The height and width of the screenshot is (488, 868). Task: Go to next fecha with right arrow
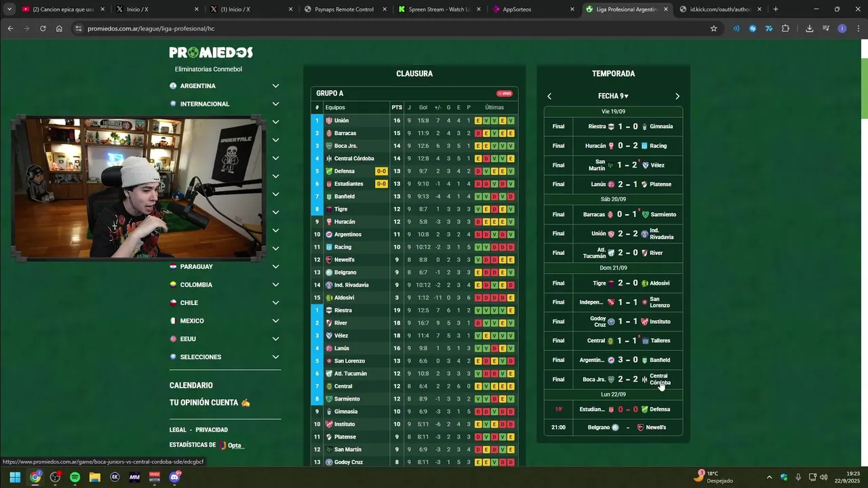pos(677,96)
